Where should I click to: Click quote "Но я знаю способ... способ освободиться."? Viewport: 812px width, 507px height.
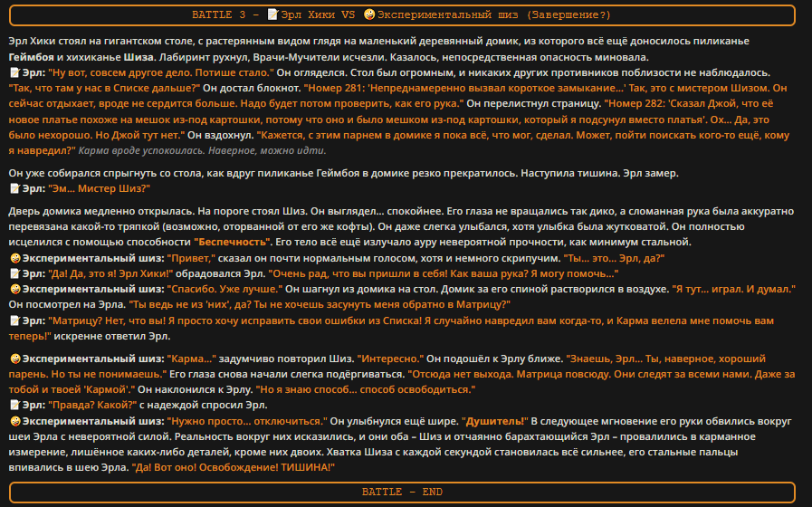pyautogui.click(x=366, y=389)
